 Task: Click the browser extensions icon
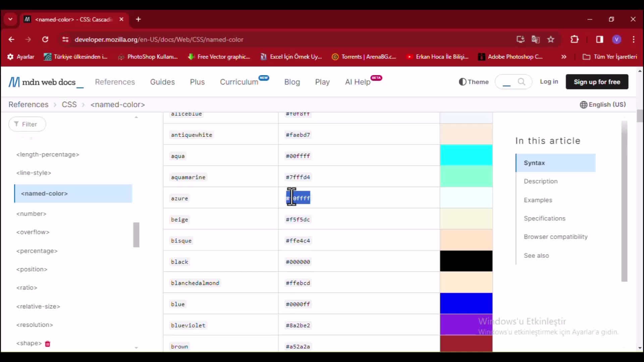click(x=575, y=40)
